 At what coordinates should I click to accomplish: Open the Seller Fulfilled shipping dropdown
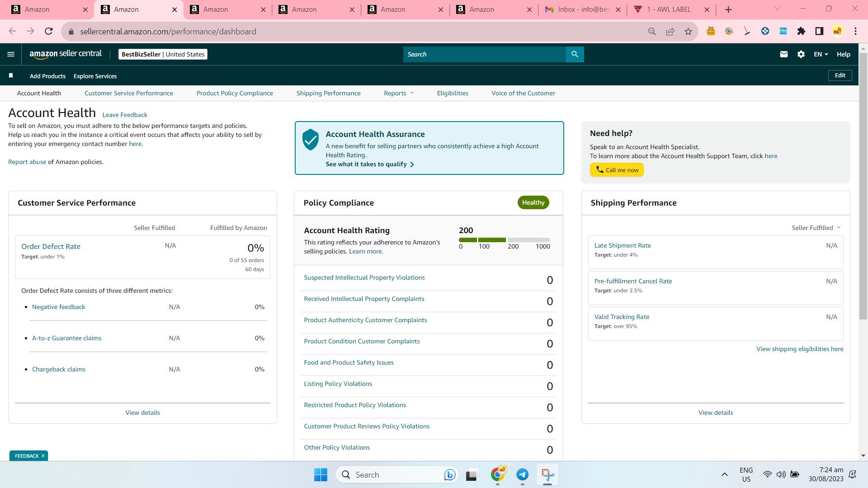pos(816,228)
